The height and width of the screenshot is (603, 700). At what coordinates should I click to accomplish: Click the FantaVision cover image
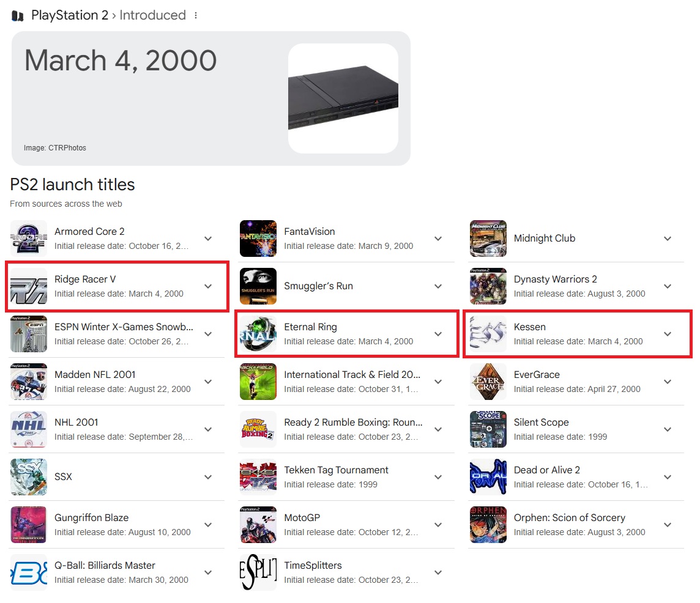click(x=258, y=239)
